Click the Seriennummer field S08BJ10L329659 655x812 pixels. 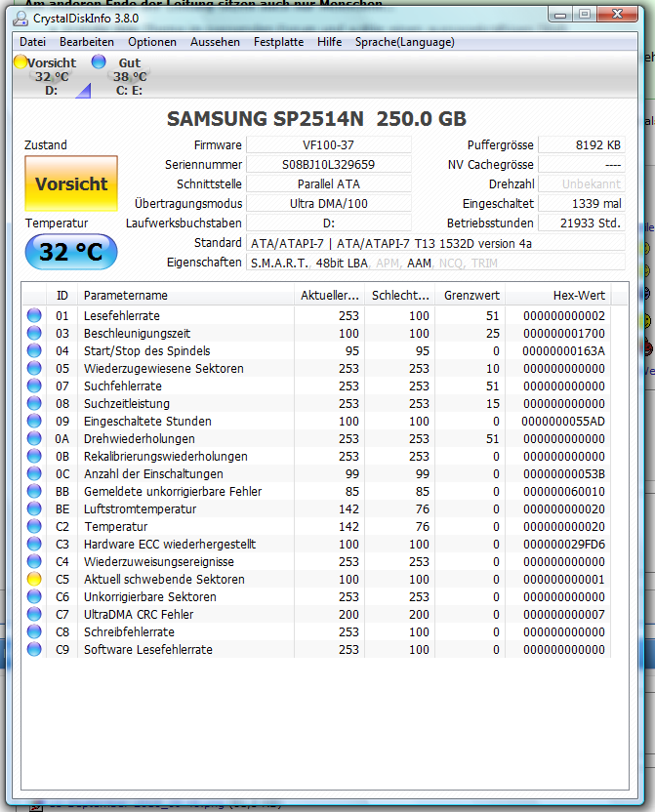[329, 165]
